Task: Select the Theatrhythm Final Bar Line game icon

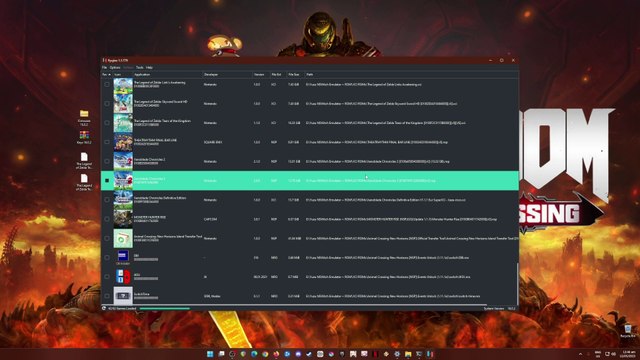Action: 123,142
